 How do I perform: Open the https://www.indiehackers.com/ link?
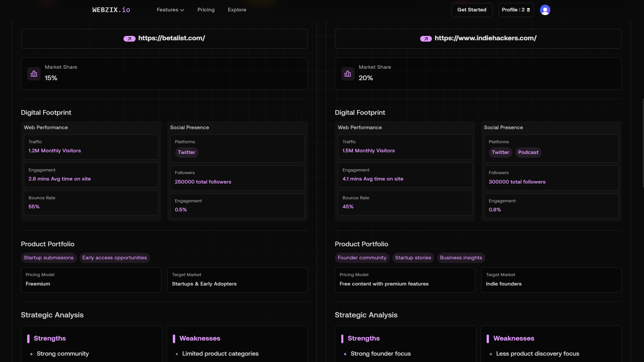tap(486, 38)
